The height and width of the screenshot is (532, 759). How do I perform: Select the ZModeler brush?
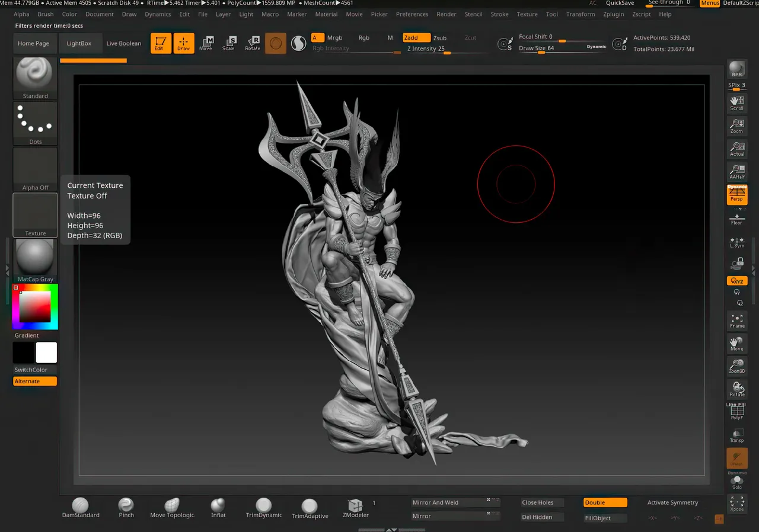pyautogui.click(x=355, y=508)
